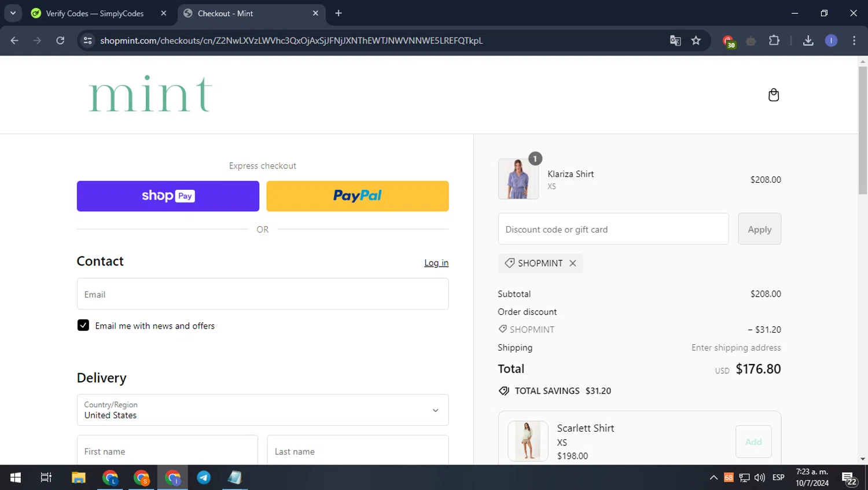Open the tab search dropdown arrow
The width and height of the screenshot is (868, 490).
pyautogui.click(x=13, y=13)
